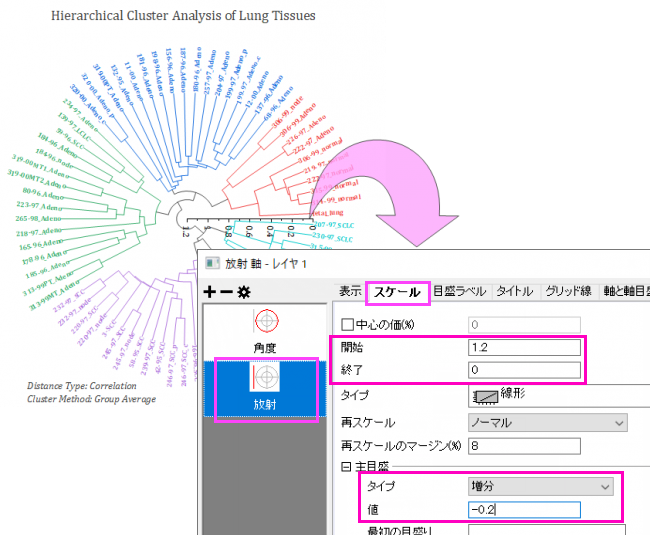
Task: Click the Distance Type: Correlation text
Action: pyautogui.click(x=82, y=386)
